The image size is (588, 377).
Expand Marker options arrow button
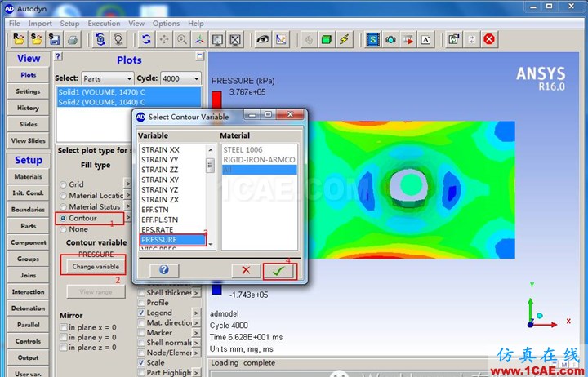[x=196, y=332]
